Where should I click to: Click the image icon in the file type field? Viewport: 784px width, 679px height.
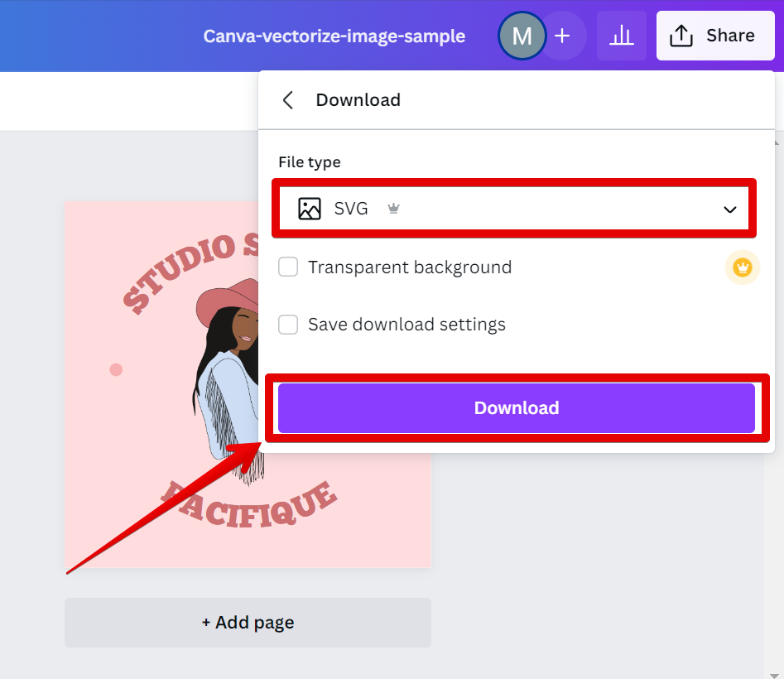pos(310,209)
